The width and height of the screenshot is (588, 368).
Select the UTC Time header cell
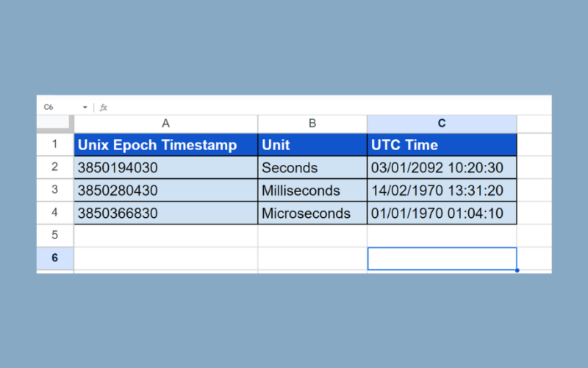point(442,145)
